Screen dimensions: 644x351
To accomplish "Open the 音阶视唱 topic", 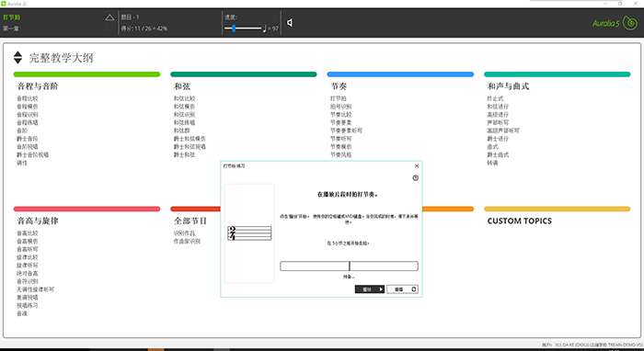I will coord(27,146).
